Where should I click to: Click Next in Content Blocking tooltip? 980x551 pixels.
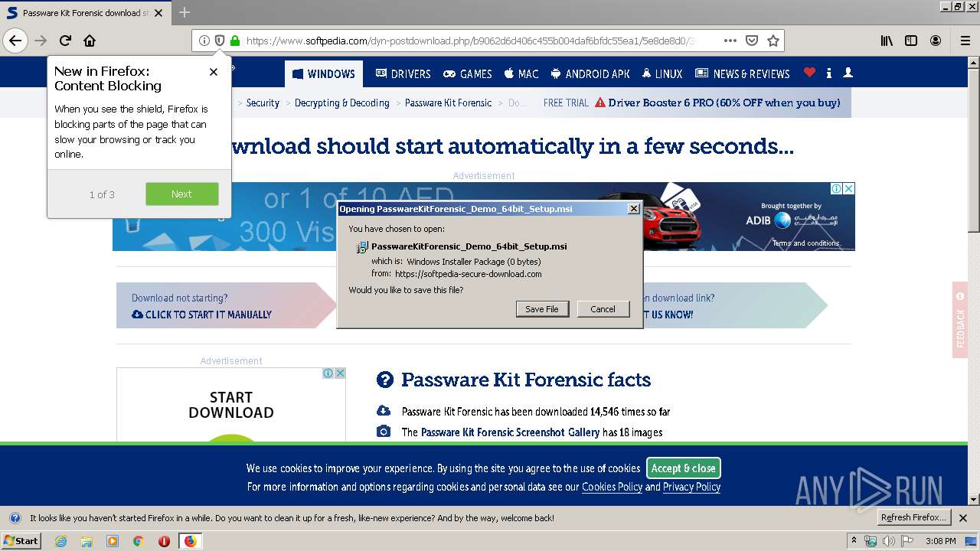tap(181, 194)
